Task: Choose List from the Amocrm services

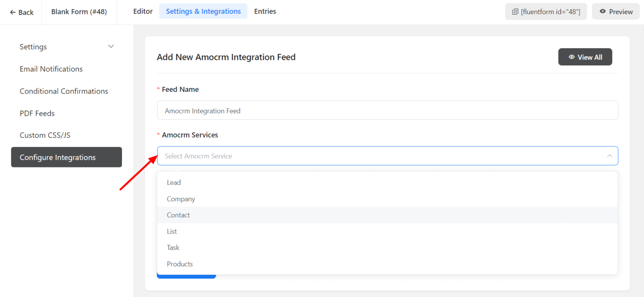Action: (x=172, y=231)
